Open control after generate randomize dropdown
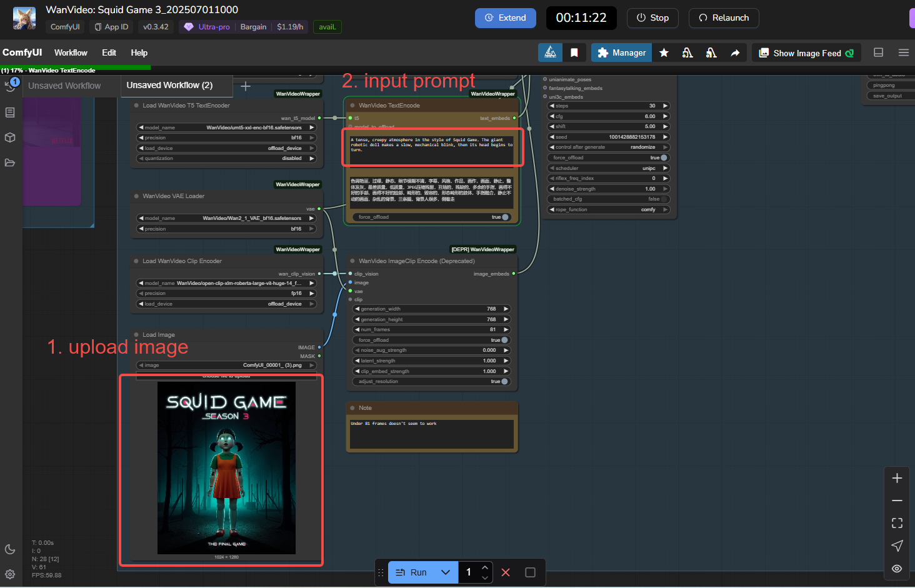 click(x=609, y=147)
